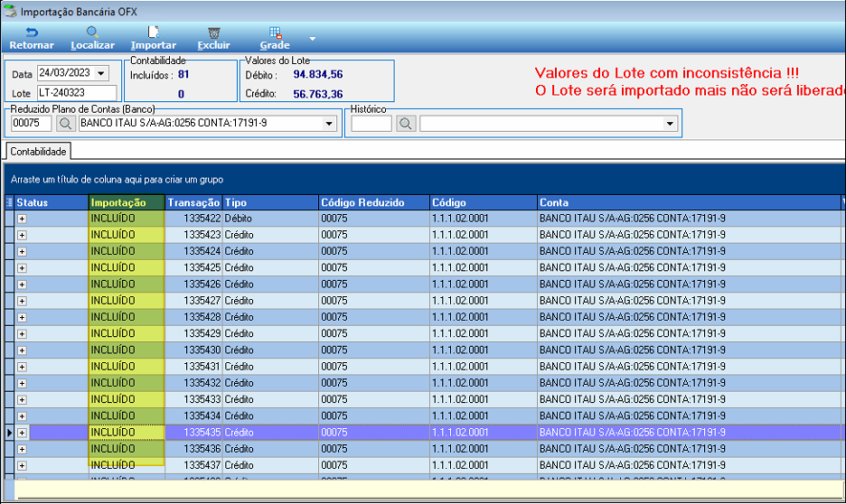Select Débito cell of transaction 1335422
The image size is (846, 504).
pos(270,219)
